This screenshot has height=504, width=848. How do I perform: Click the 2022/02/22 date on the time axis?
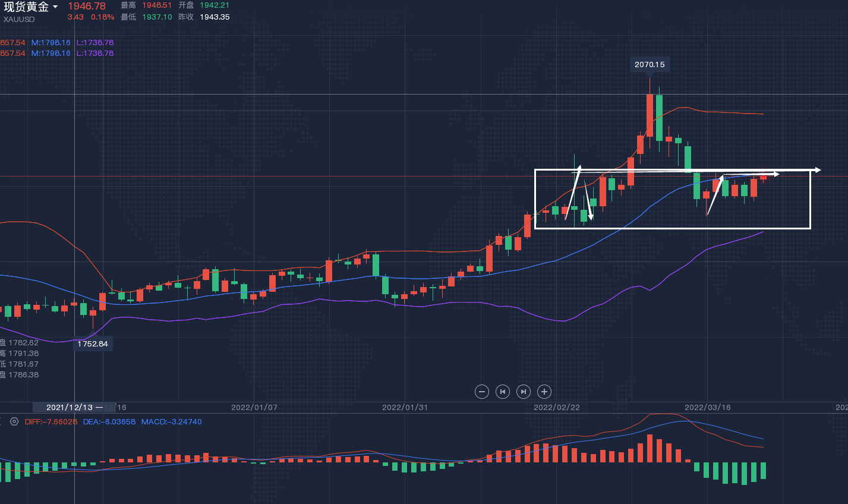click(556, 407)
